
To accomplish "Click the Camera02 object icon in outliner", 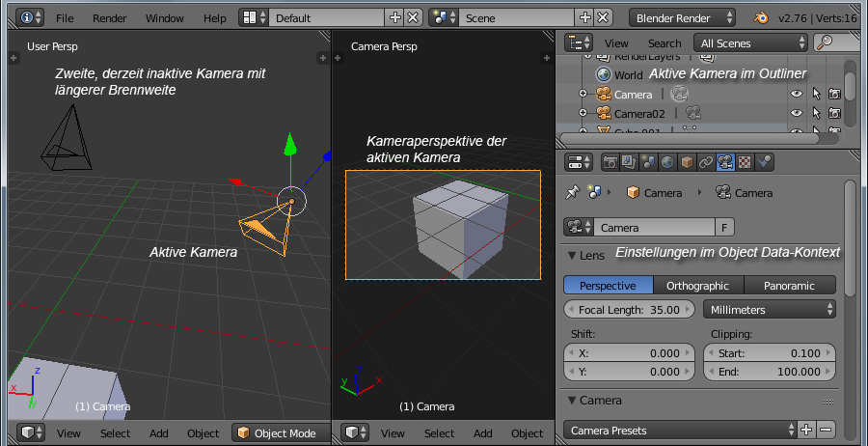I will (604, 113).
